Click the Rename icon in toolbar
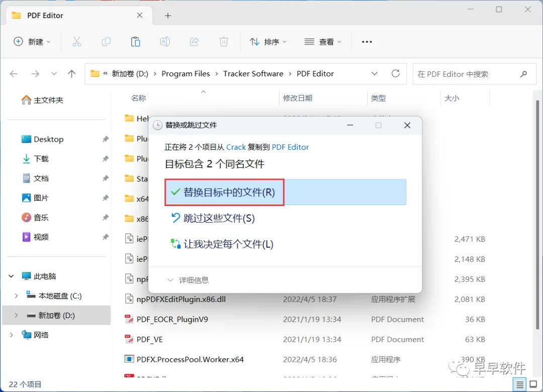 tap(165, 42)
